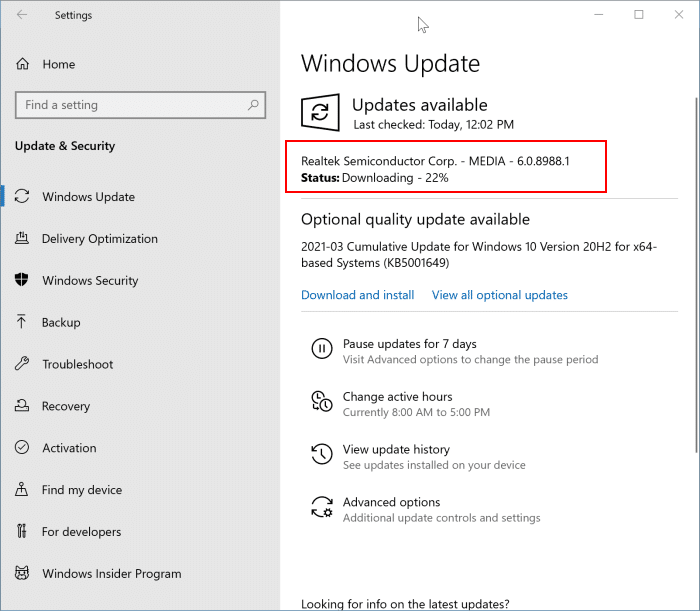Click Currently 8:00 AM to 5:00 PM text
This screenshot has width=700, height=611.
tap(416, 412)
